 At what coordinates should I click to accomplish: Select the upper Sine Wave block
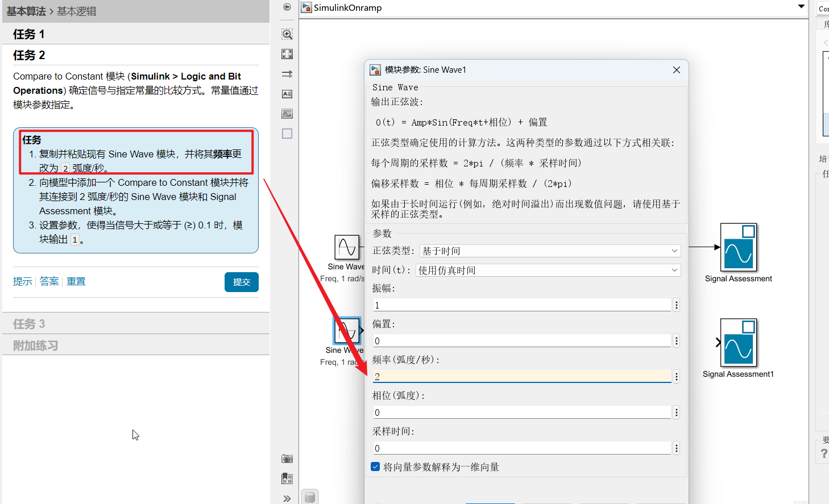347,247
